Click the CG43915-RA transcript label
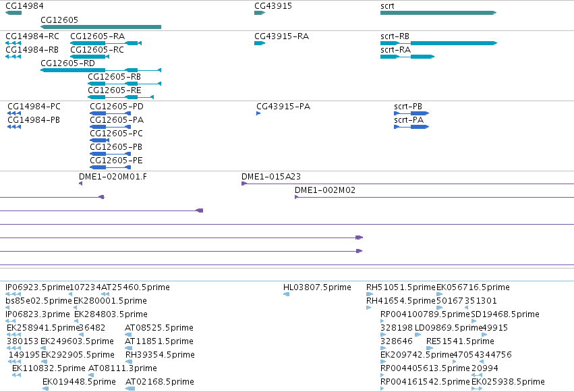 click(x=281, y=36)
